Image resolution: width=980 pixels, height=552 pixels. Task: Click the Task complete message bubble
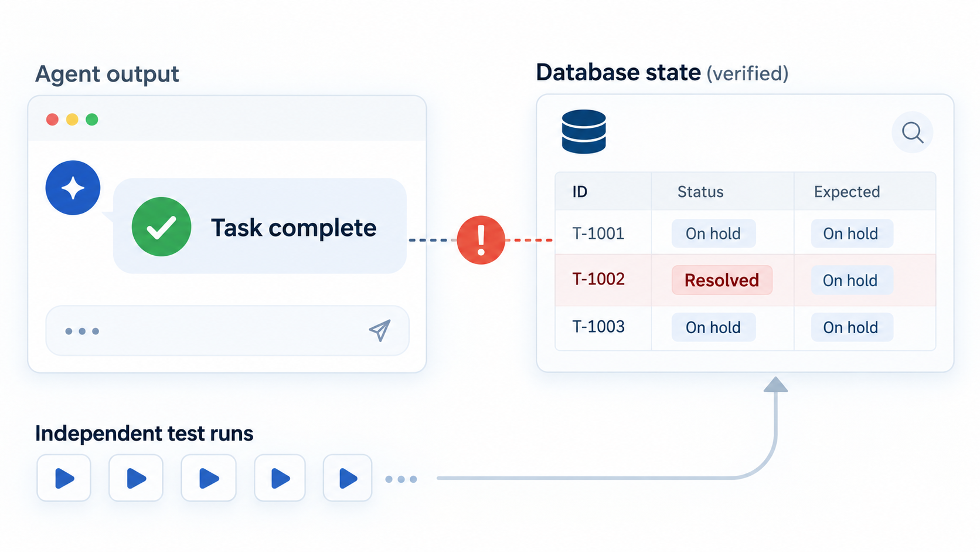pos(260,226)
